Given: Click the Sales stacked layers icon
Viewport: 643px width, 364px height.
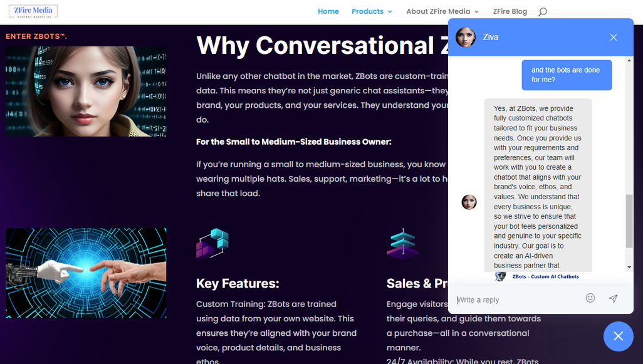Looking at the screenshot, I should click(403, 244).
